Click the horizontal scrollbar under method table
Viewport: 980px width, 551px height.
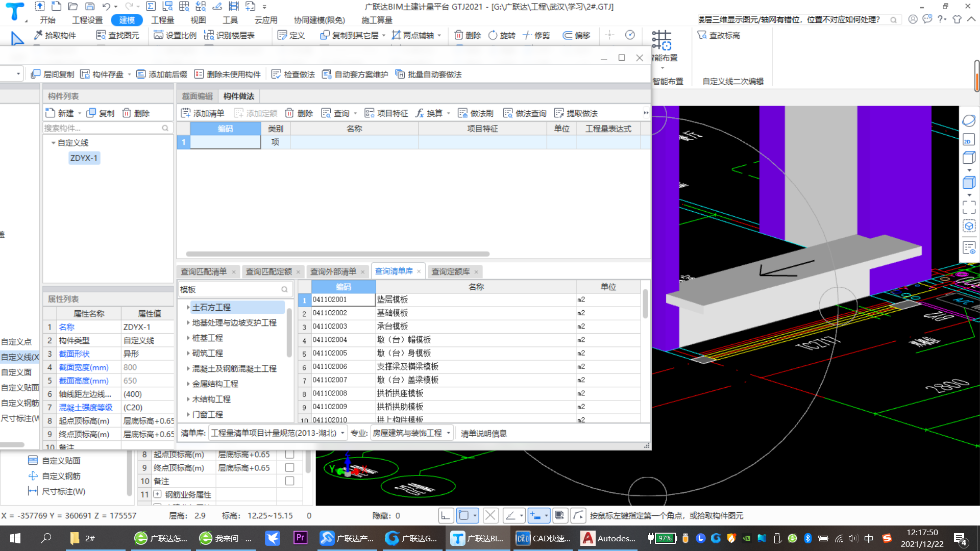(337, 254)
